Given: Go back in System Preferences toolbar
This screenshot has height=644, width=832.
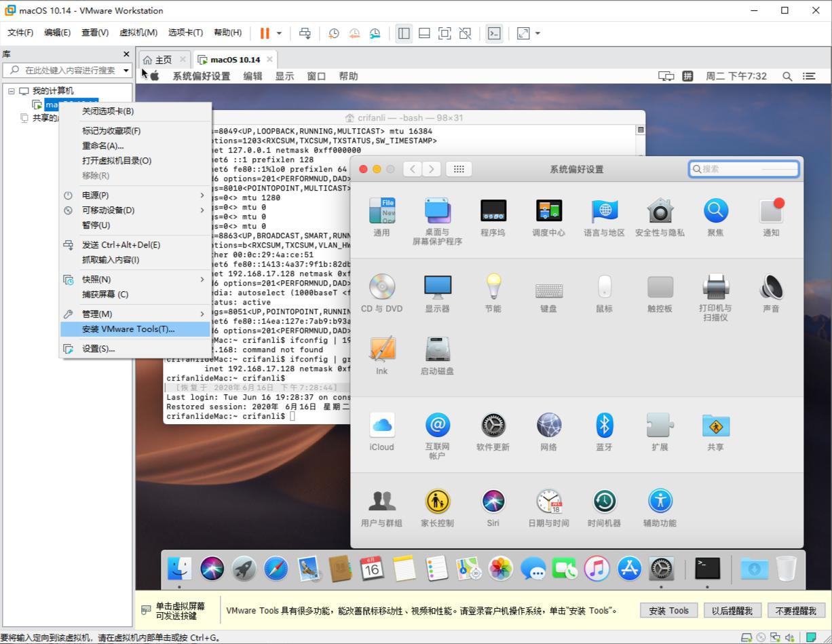Looking at the screenshot, I should pos(413,169).
